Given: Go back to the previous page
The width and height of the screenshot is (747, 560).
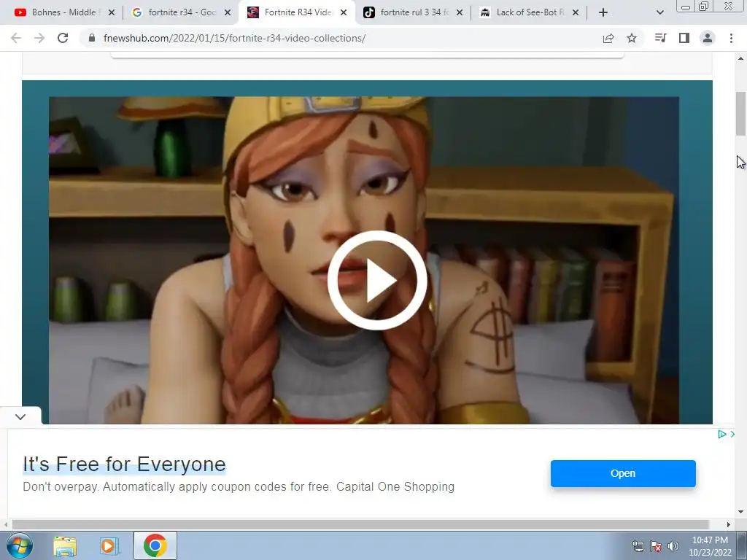Looking at the screenshot, I should tap(16, 38).
